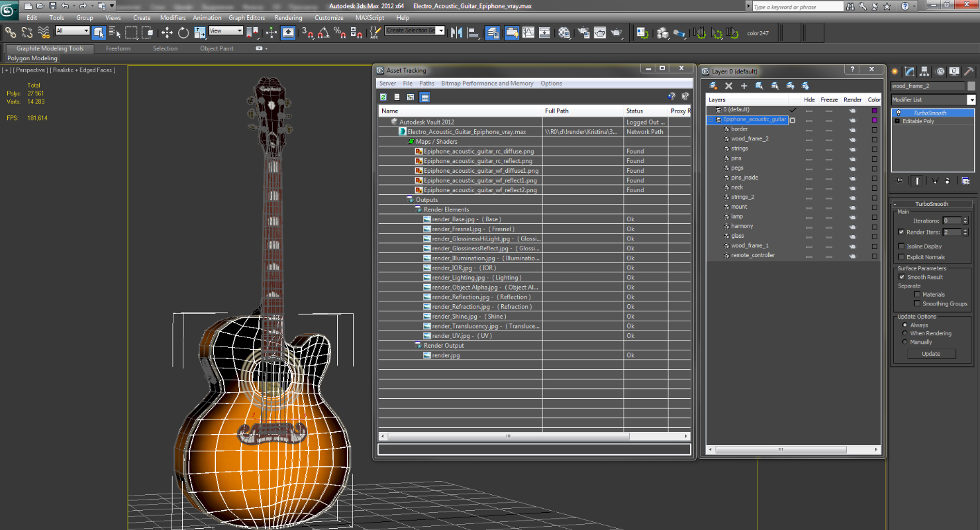The height and width of the screenshot is (530, 980).
Task: Click the Bind to Space Warp icon
Action: (44, 32)
